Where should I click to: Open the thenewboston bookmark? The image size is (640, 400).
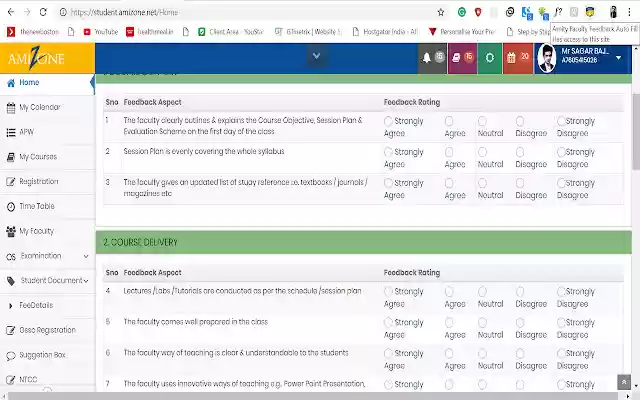pyautogui.click(x=33, y=32)
